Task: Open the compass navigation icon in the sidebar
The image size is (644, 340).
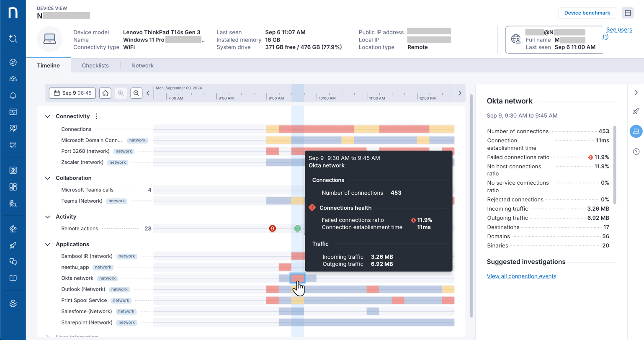Action: coord(13,62)
